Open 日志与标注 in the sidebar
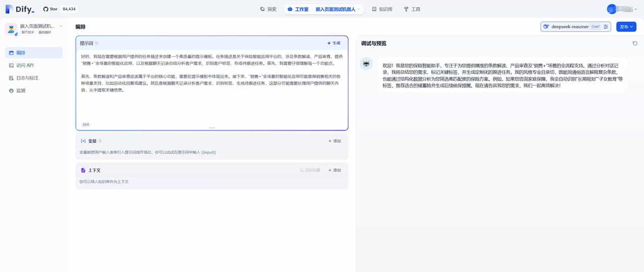Viewport: 644px width, 272px height. pyautogui.click(x=34, y=78)
